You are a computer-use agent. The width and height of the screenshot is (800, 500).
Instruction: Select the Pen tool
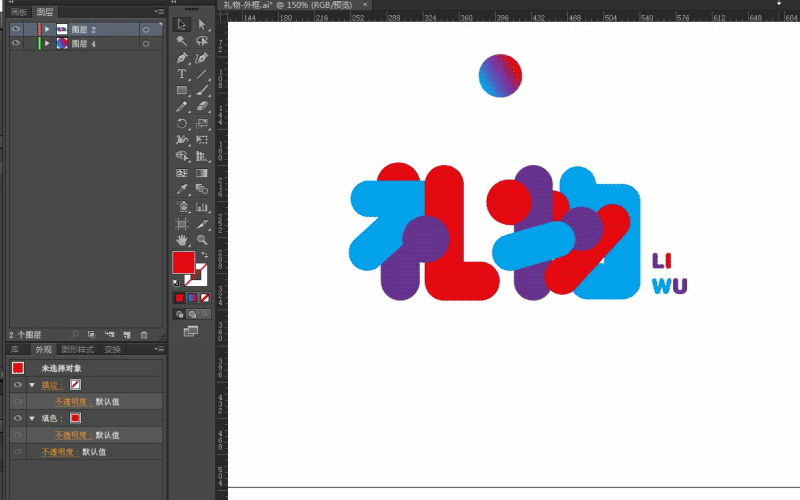click(182, 58)
